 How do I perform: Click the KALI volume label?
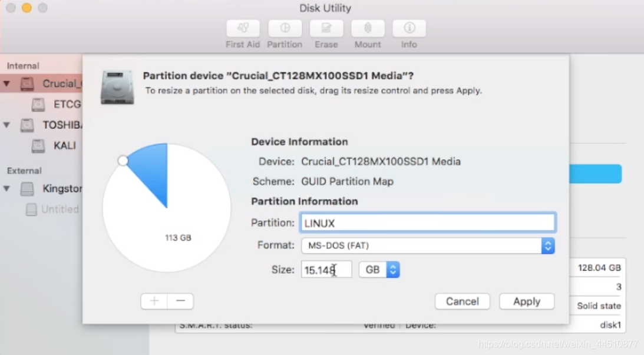[65, 145]
